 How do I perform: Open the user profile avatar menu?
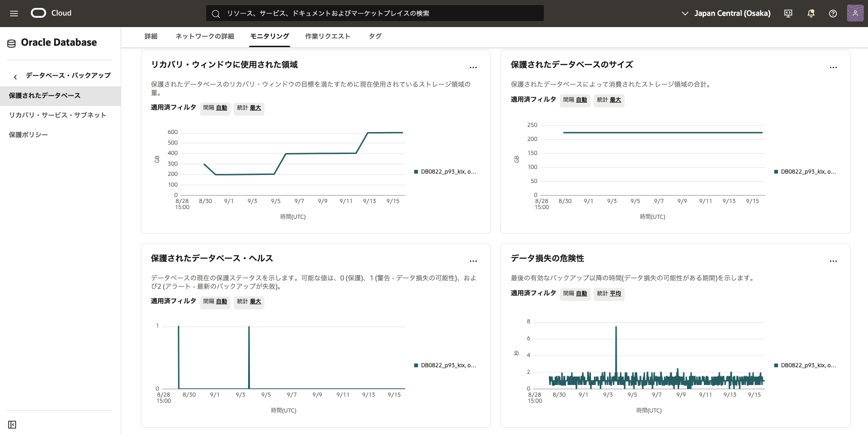coord(855,14)
